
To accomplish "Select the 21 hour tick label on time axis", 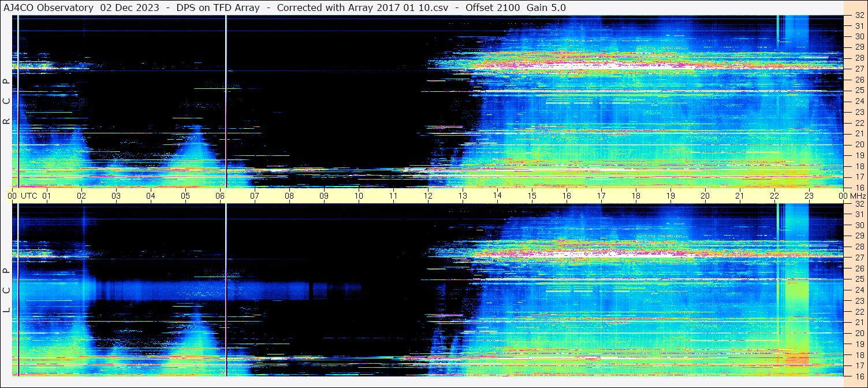I will click(x=740, y=196).
